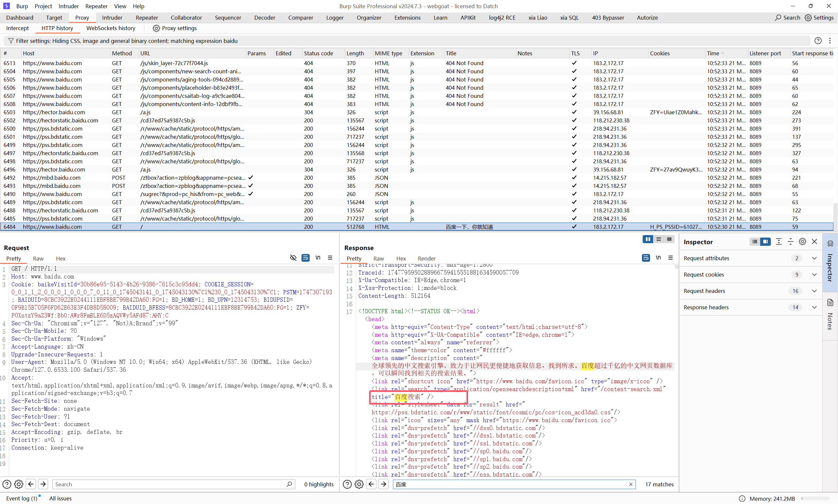Expand Request cookies section
The image size is (838, 504).
click(x=814, y=274)
